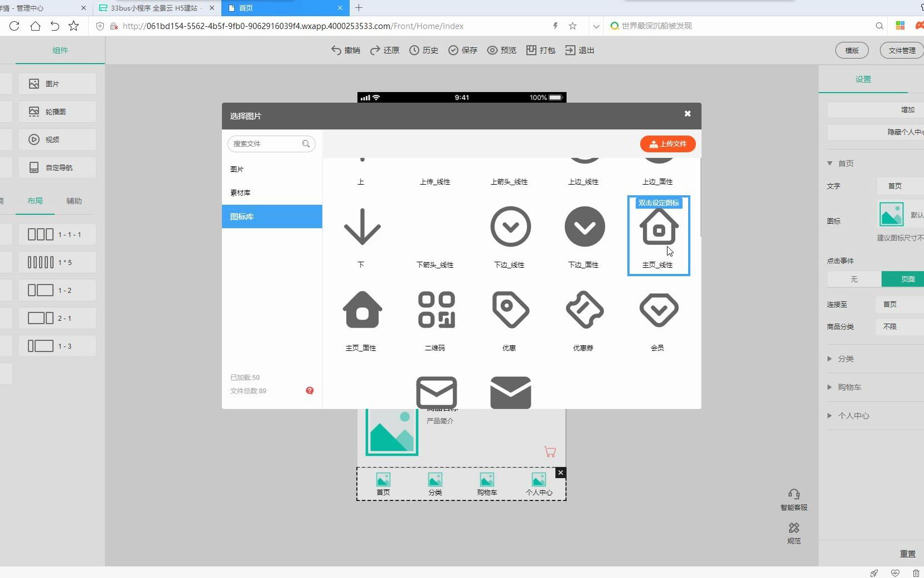Insert the 1*5 five-column layout
Screen dimensions: 924x578
tap(57, 262)
